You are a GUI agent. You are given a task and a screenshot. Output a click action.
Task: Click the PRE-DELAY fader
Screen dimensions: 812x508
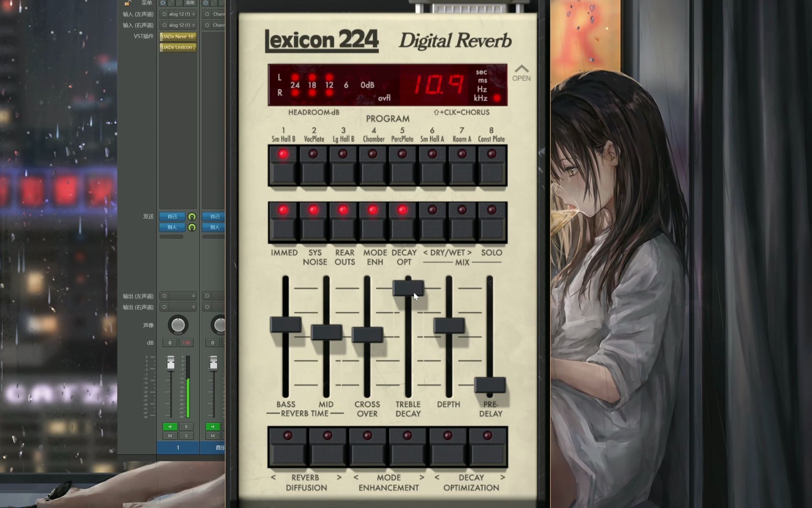pyautogui.click(x=490, y=385)
